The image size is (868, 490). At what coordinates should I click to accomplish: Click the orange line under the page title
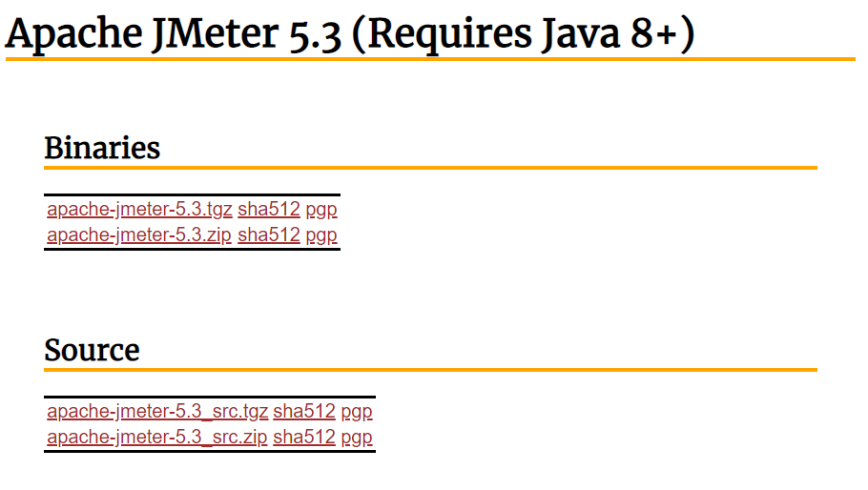point(430,59)
